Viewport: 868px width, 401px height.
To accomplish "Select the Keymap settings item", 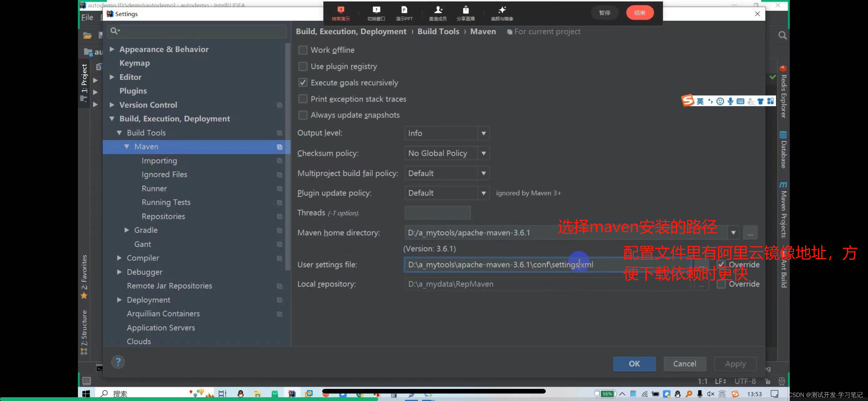I will [135, 63].
